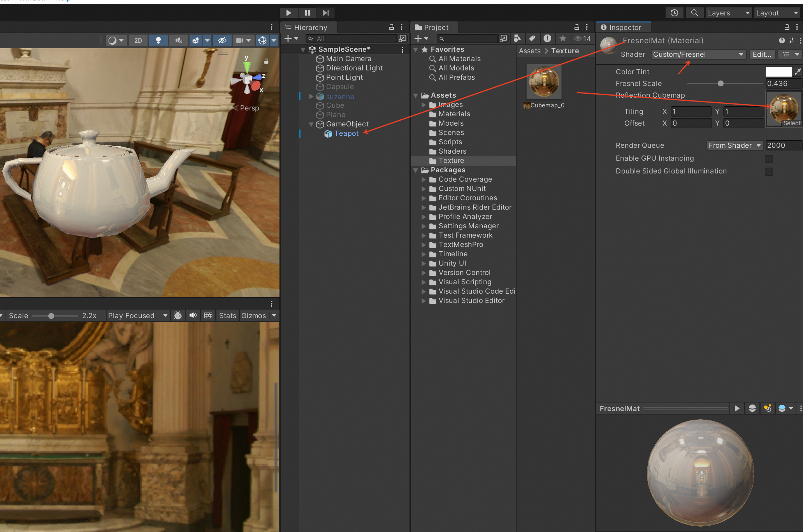Toggle scene Gizmos sphere icon
Image resolution: width=803 pixels, height=532 pixels.
(263, 40)
